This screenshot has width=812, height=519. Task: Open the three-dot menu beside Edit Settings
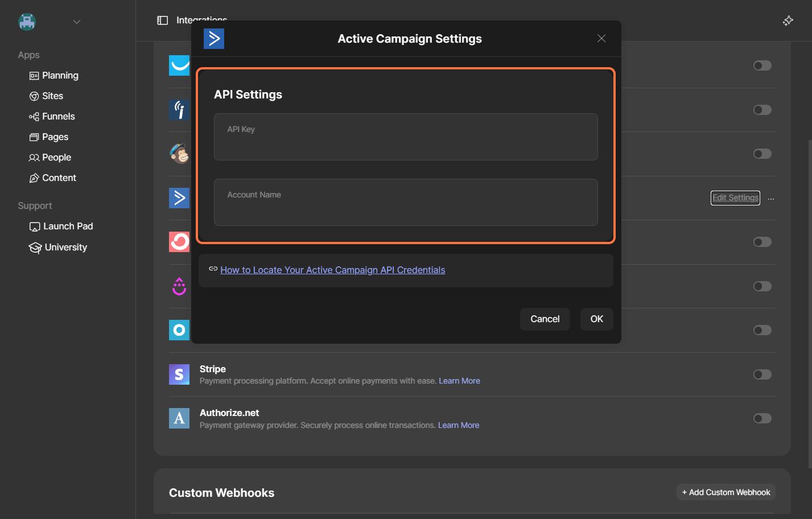771,199
